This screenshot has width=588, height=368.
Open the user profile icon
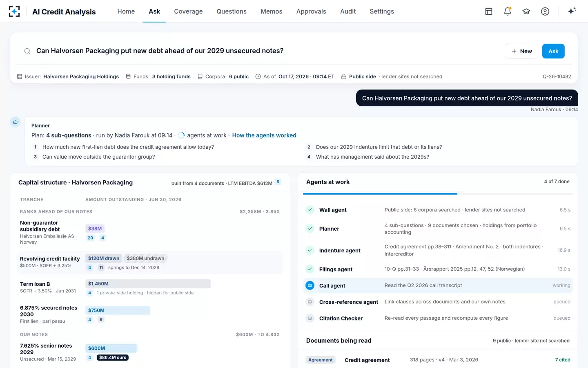click(x=545, y=11)
